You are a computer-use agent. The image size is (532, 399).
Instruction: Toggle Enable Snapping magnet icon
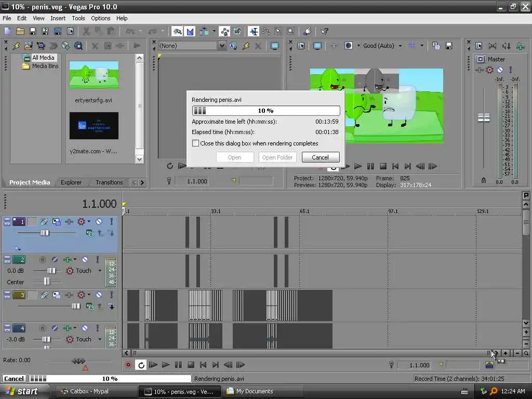177,32
